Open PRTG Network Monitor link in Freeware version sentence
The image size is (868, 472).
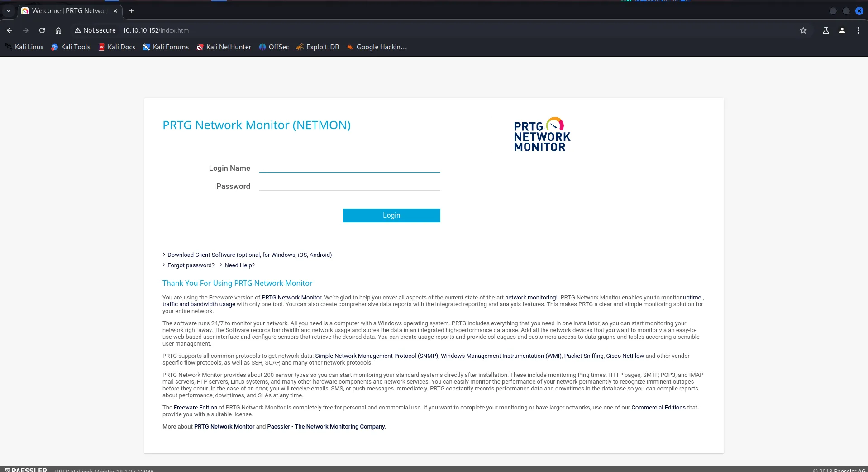(291, 298)
